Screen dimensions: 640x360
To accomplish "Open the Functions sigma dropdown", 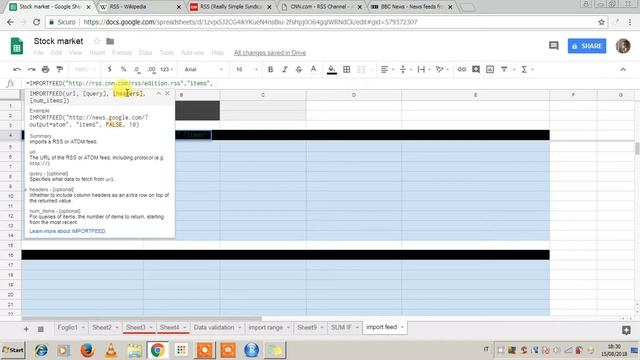I will [527, 69].
